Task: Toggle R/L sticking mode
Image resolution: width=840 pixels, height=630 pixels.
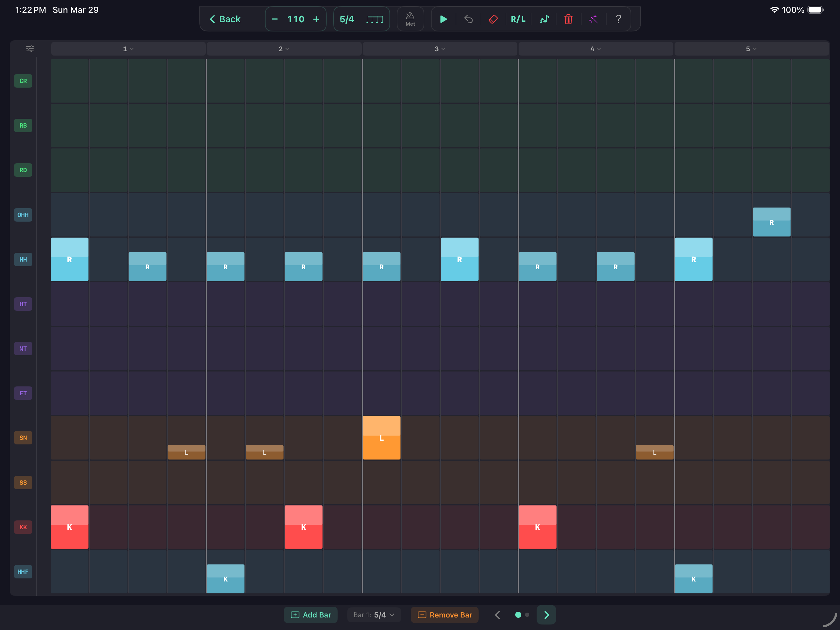Action: click(518, 19)
